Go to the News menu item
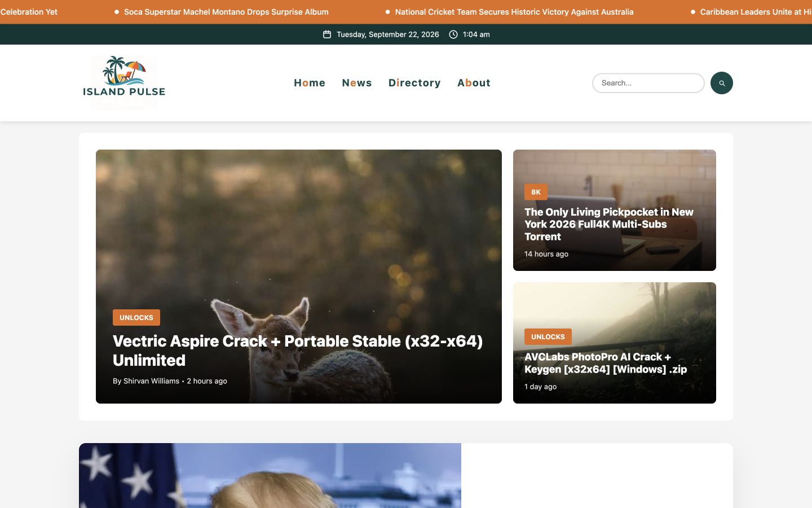 [x=357, y=83]
